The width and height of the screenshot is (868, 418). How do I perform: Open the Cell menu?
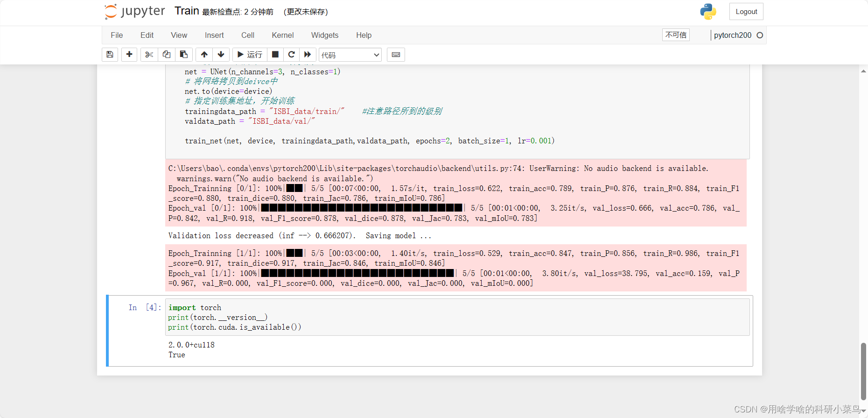click(248, 35)
